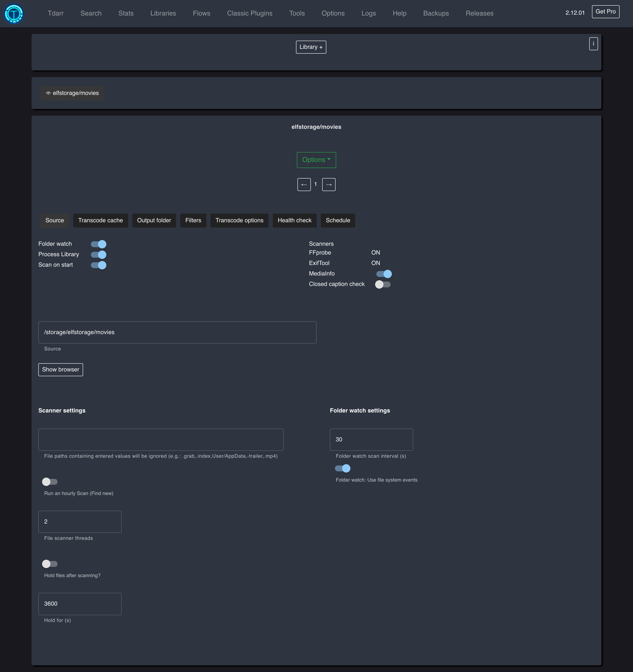Viewport: 633px width, 672px height.
Task: Switch to Transcode cache tab
Action: coord(101,220)
